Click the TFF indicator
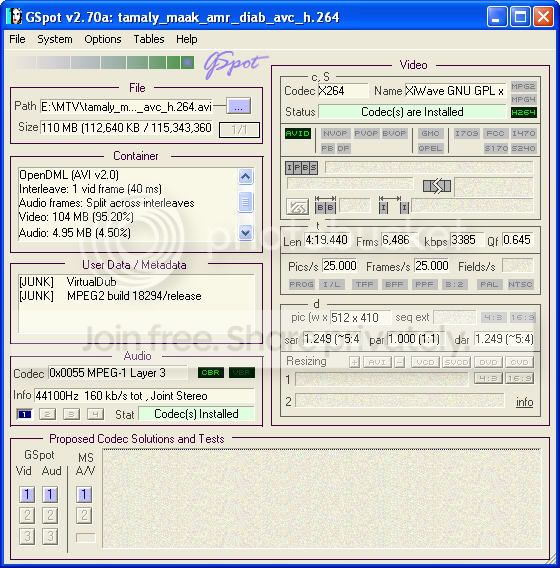The height and width of the screenshot is (568, 560). click(x=364, y=284)
